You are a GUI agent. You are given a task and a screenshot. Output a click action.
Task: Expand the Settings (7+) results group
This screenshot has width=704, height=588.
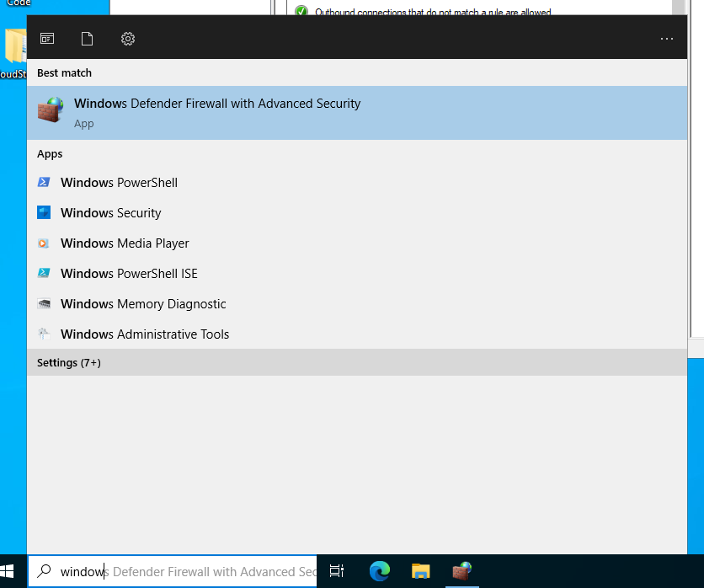click(357, 362)
